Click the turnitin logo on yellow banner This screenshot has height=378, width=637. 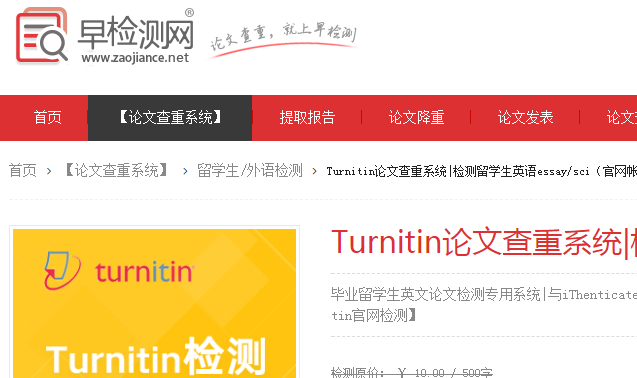(119, 271)
